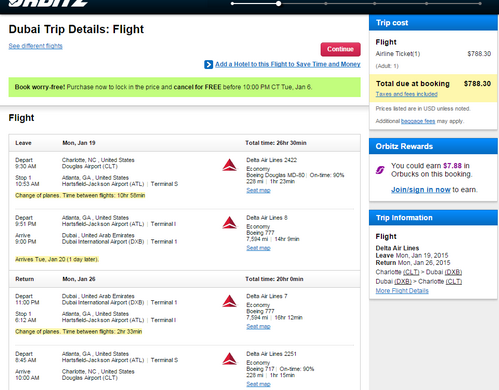
Task: Click the Delta logo for flight 2422
Action: (229, 165)
